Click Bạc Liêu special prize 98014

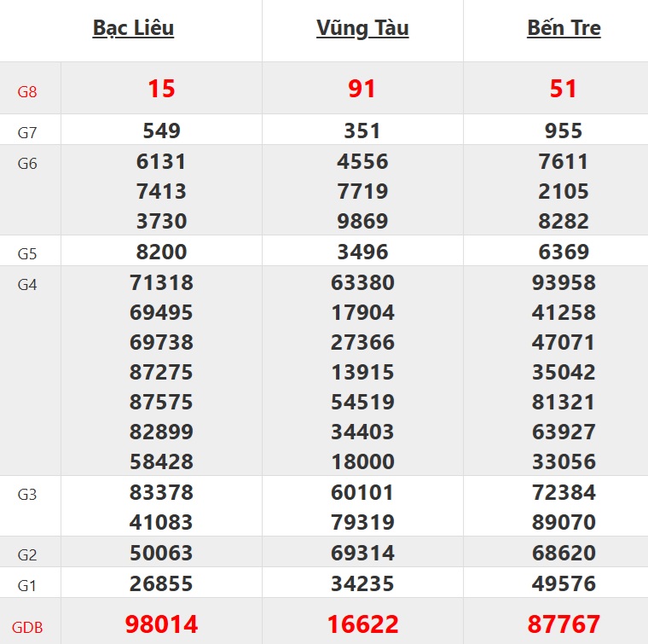click(x=161, y=624)
